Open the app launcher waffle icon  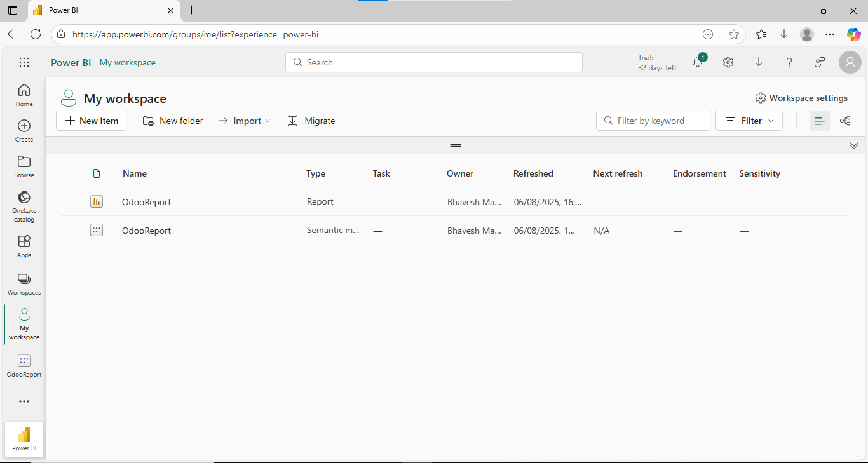24,62
